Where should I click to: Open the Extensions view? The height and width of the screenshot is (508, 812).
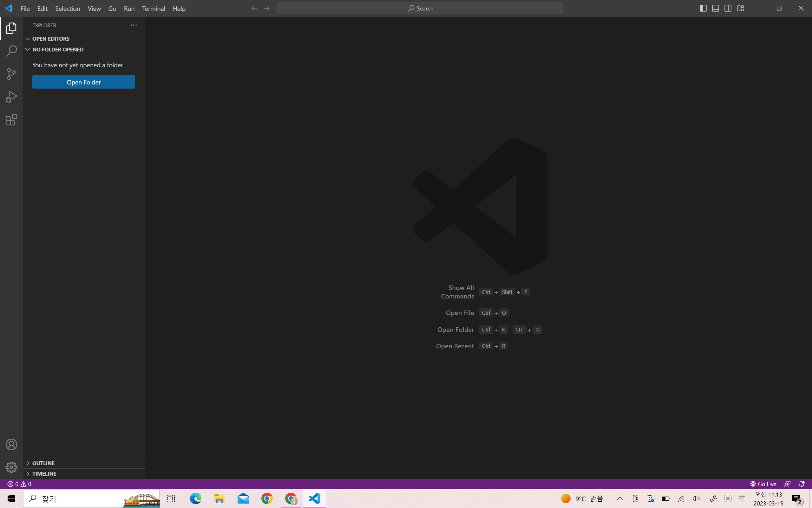pyautogui.click(x=11, y=120)
